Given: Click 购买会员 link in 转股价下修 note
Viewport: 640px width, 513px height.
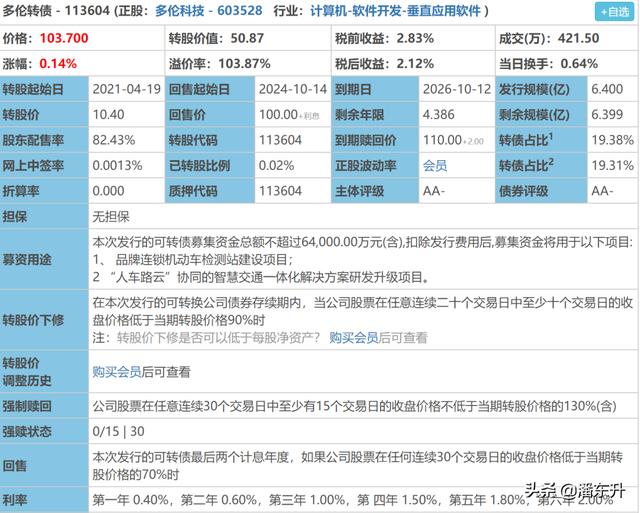Looking at the screenshot, I should pos(353,338).
